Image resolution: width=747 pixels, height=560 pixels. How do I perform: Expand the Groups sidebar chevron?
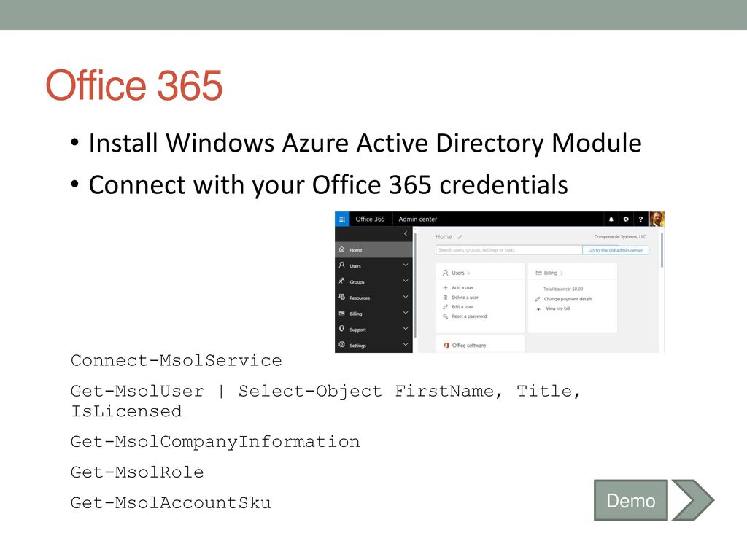(406, 281)
